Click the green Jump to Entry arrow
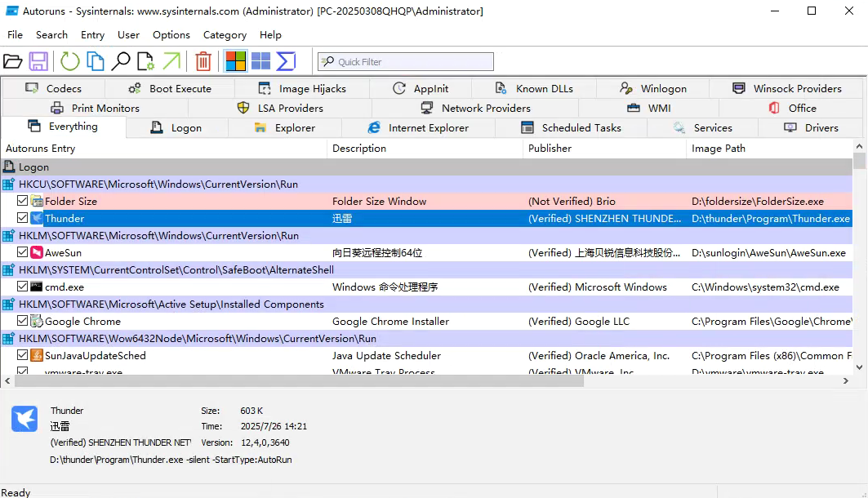Image resolution: width=868 pixels, height=498 pixels. point(171,61)
